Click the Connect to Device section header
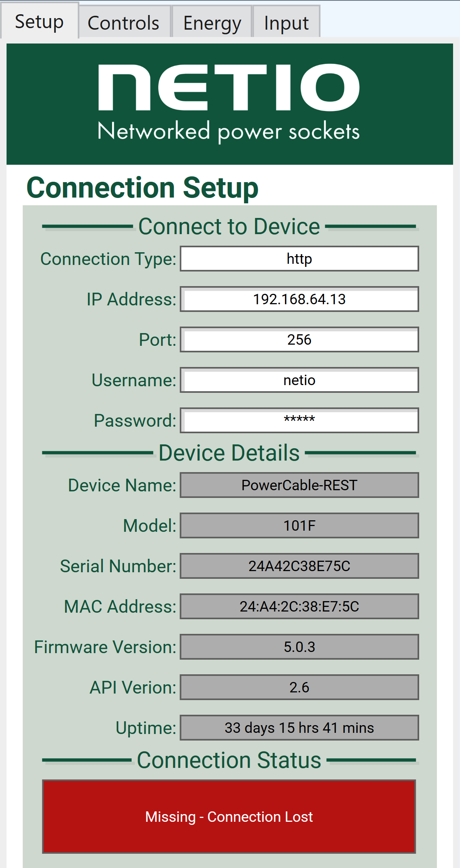 coord(229,226)
